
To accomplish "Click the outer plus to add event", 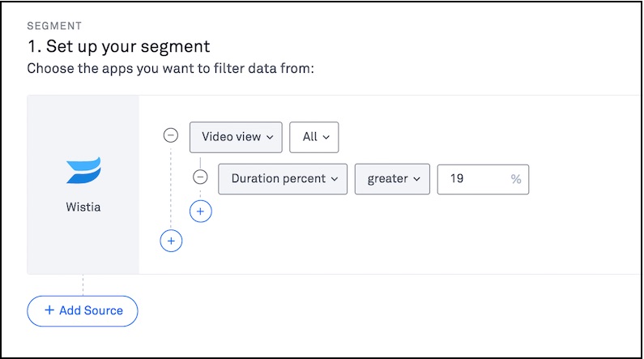I will (x=171, y=241).
